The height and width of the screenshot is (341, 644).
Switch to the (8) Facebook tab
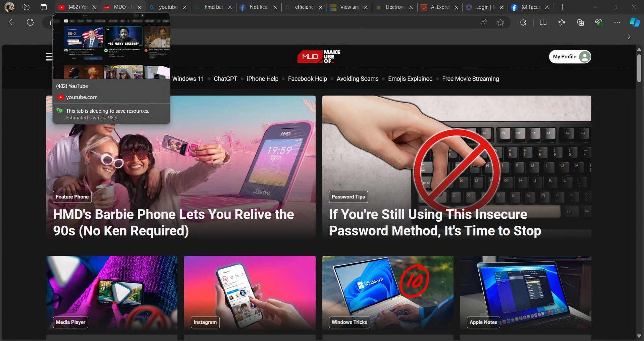tap(530, 7)
